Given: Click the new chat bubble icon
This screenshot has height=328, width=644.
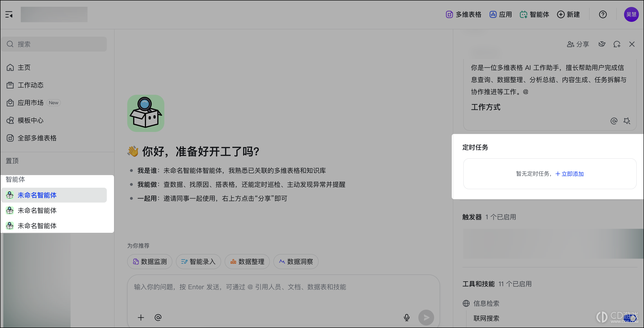Looking at the screenshot, I should [617, 44].
